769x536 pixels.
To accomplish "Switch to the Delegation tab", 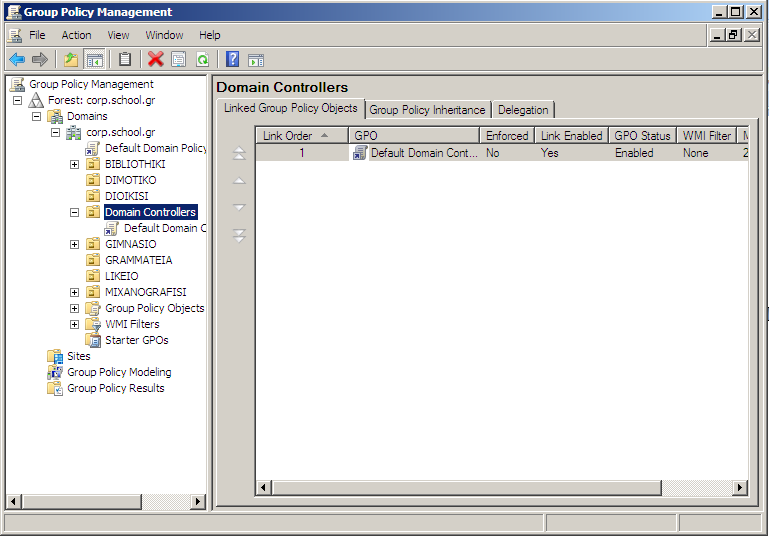I will point(523,110).
